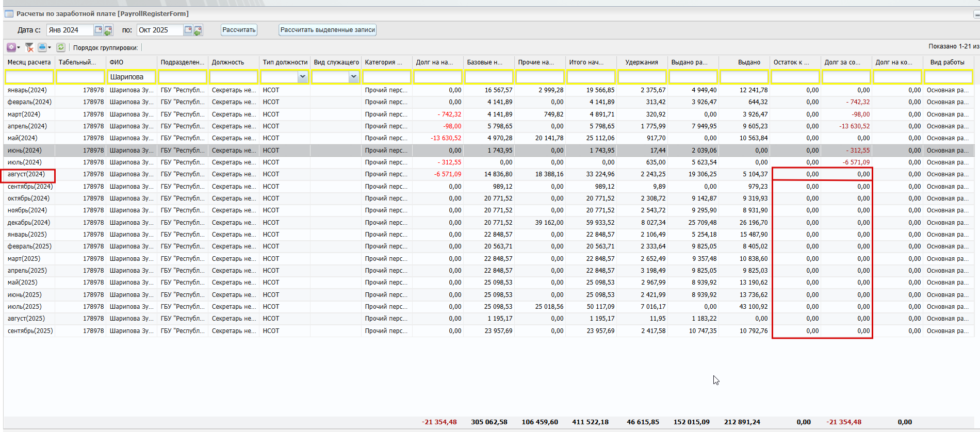The height and width of the screenshot is (432, 980).
Task: Focus the Табельный номер filter field
Action: [x=80, y=77]
